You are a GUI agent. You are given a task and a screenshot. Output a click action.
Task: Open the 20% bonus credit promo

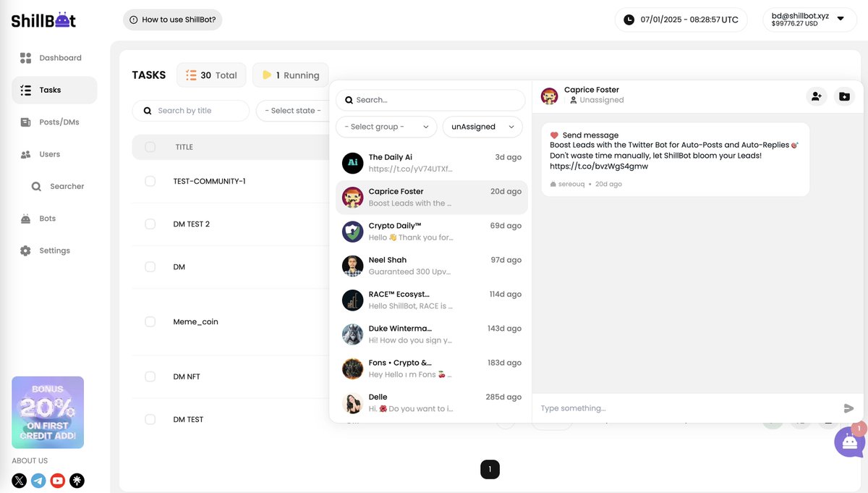47,412
